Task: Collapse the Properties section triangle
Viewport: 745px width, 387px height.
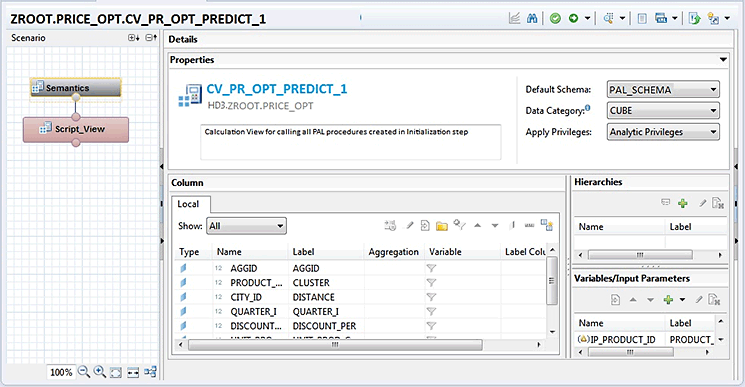Action: point(723,60)
